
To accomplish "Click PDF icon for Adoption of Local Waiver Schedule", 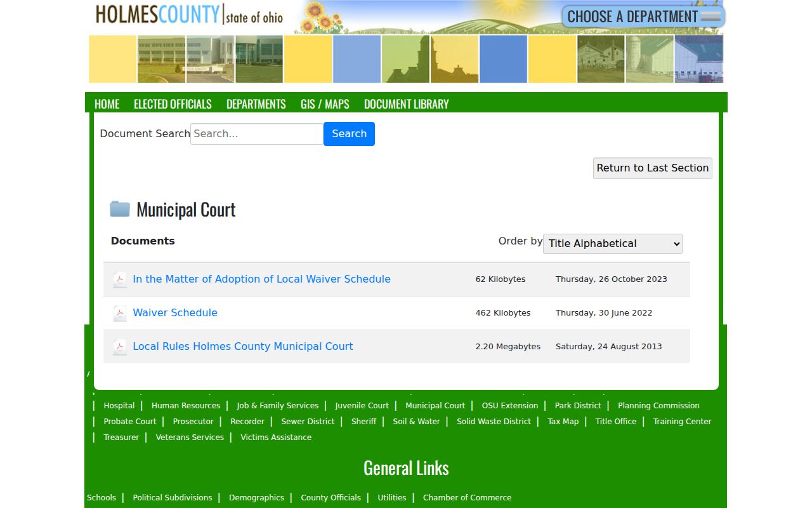I will tap(120, 279).
